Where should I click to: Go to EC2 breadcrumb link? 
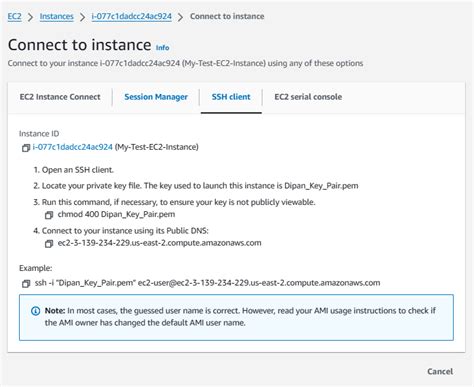[14, 16]
